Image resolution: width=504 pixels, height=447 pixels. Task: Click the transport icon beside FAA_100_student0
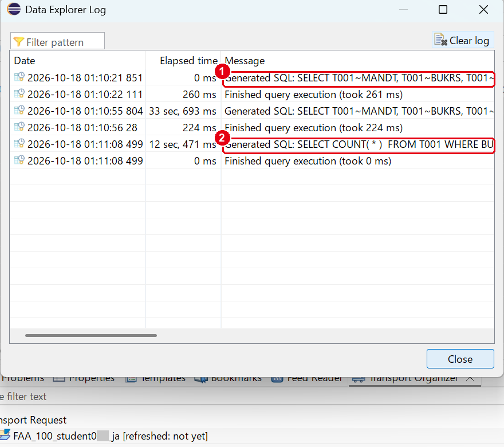pyautogui.click(x=5, y=436)
